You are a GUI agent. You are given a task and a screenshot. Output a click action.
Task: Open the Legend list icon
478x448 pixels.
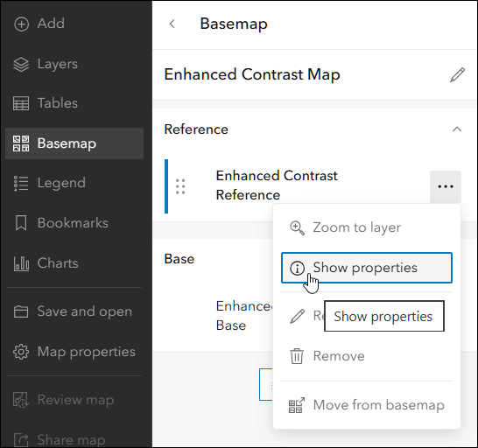pyautogui.click(x=21, y=183)
